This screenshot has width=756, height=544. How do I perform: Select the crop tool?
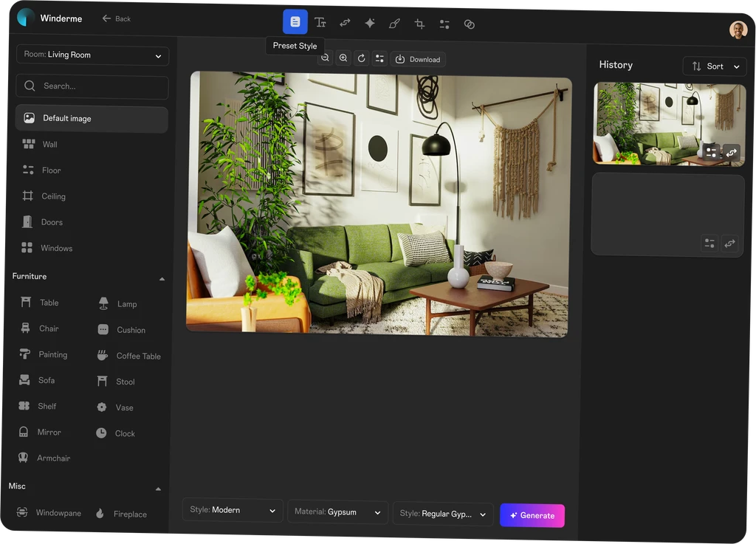pyautogui.click(x=419, y=24)
